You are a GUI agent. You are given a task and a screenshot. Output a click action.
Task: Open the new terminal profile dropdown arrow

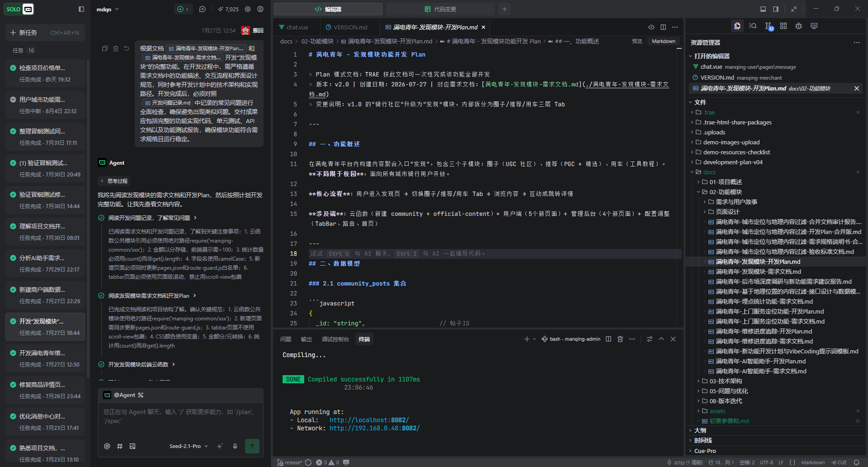[x=534, y=339]
